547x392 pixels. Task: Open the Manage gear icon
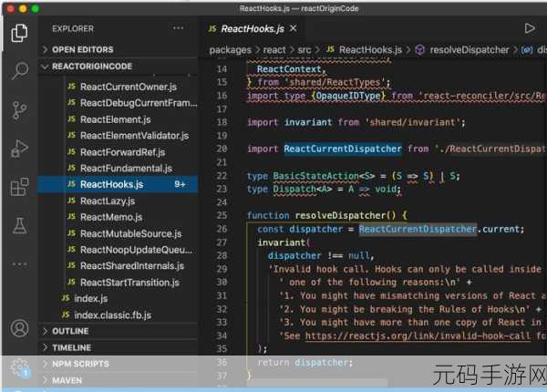click(x=19, y=366)
